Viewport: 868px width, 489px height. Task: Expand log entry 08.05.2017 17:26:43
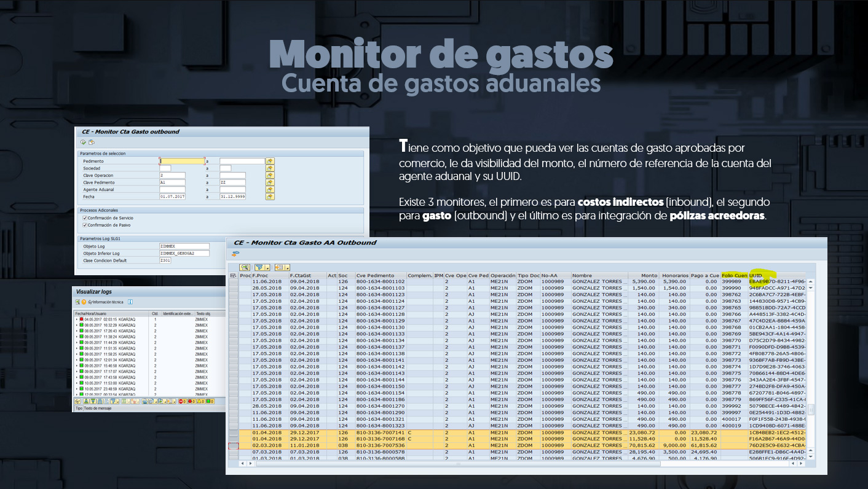point(77,331)
